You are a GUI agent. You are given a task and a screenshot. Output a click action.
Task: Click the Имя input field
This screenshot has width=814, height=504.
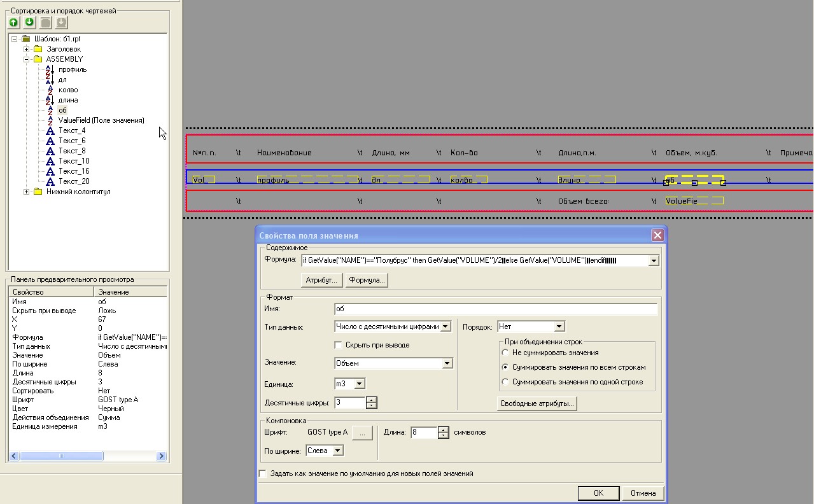(x=495, y=309)
